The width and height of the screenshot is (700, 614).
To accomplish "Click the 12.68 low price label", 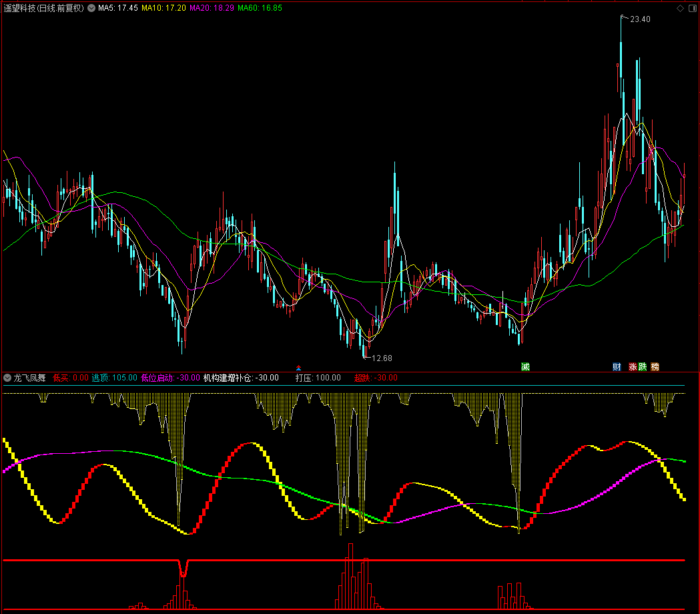I will point(382,358).
